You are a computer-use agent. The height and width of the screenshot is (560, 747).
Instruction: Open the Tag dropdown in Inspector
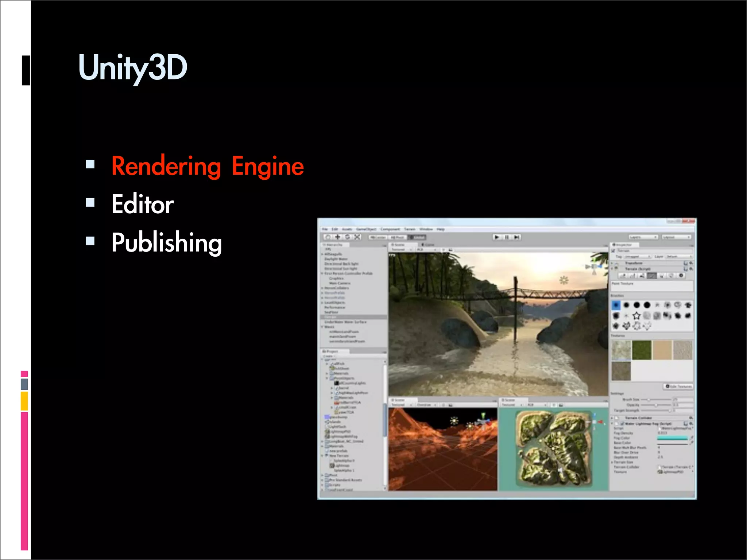click(638, 257)
